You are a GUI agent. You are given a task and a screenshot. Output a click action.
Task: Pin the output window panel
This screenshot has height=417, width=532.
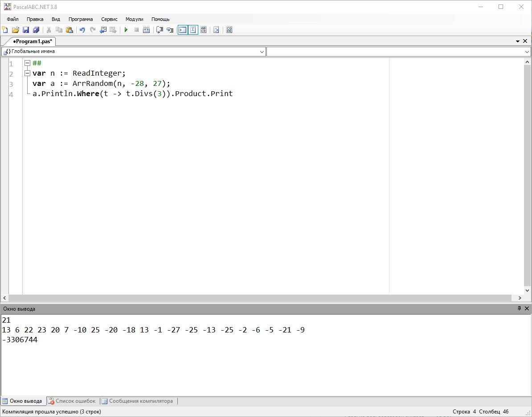point(519,308)
